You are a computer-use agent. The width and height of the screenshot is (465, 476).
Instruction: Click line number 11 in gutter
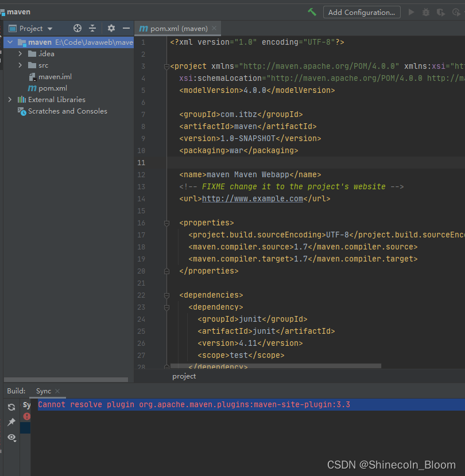click(141, 163)
